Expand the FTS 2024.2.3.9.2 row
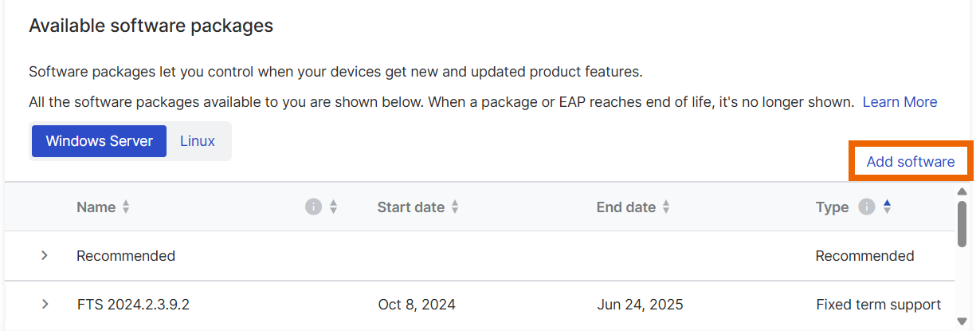This screenshot has height=331, width=980. tap(45, 304)
